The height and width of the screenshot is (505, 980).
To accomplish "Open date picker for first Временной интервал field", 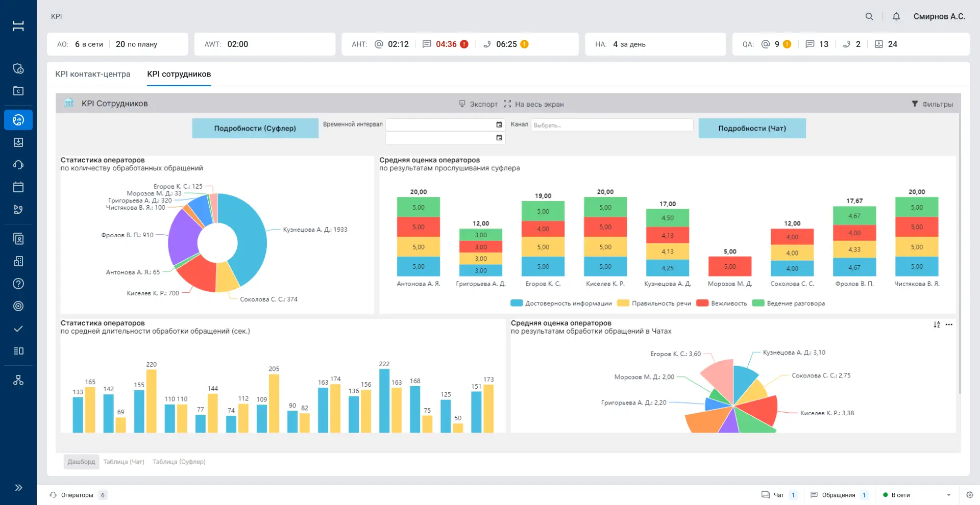I will click(499, 124).
